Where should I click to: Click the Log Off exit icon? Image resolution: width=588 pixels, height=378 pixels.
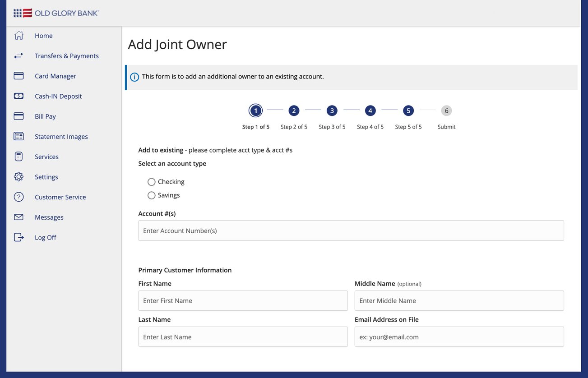click(19, 237)
